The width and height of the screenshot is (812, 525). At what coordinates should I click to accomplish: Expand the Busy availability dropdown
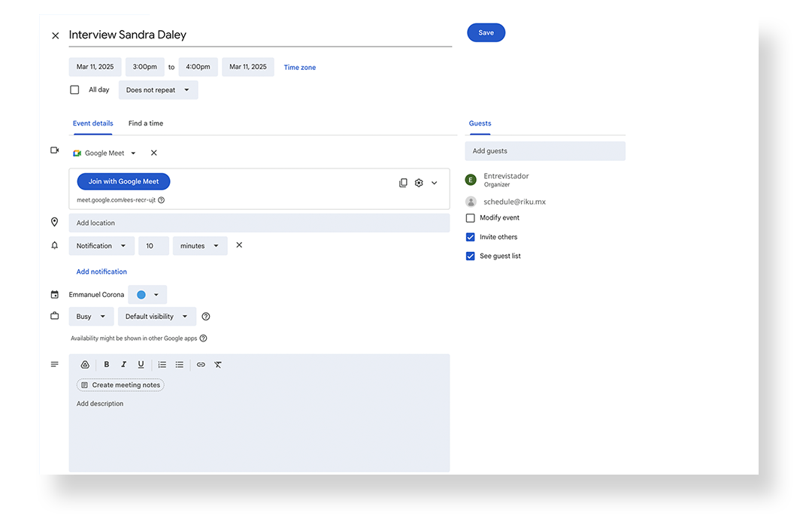[x=91, y=317]
